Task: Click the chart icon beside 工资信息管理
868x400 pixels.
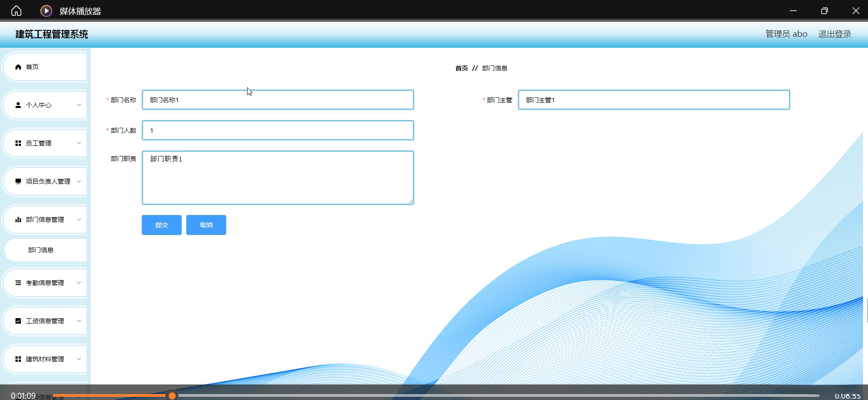Action: tap(18, 321)
